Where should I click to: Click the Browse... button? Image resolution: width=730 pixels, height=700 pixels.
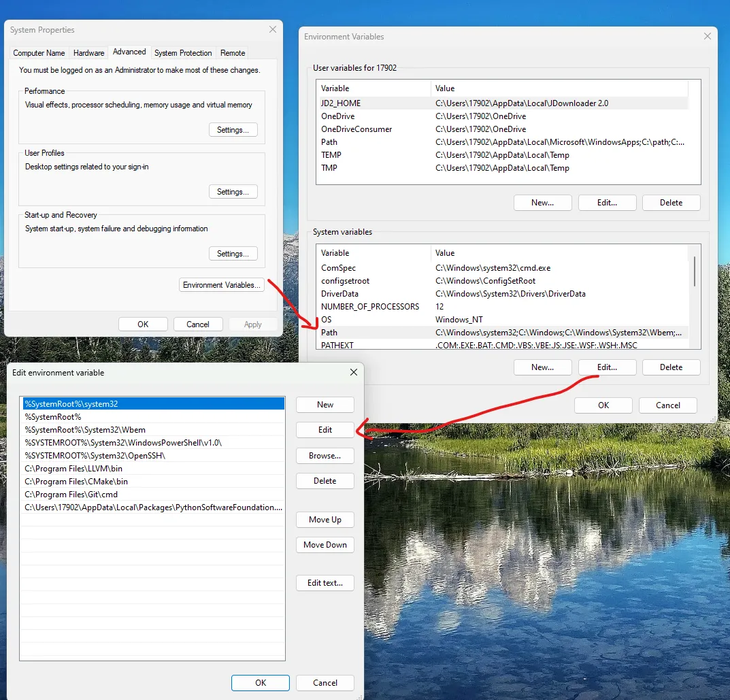point(325,456)
